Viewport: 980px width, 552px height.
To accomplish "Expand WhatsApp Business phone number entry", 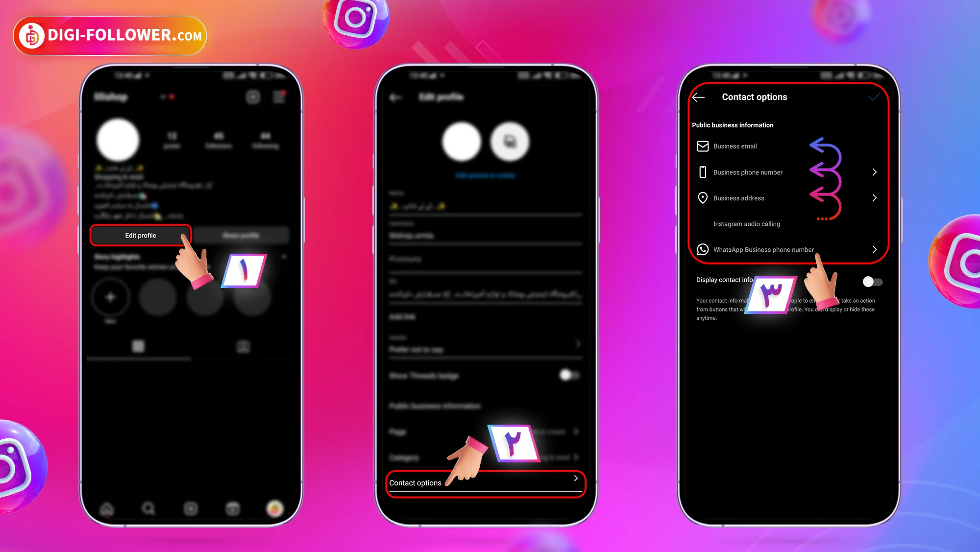I will [874, 249].
